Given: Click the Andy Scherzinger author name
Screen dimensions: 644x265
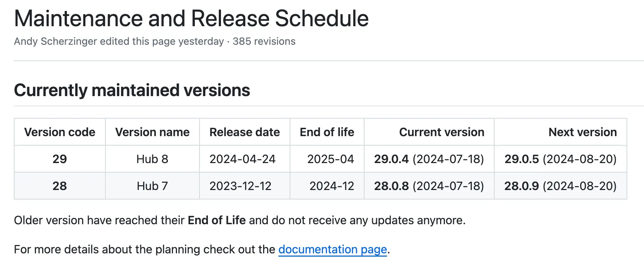Looking at the screenshot, I should tap(55, 41).
